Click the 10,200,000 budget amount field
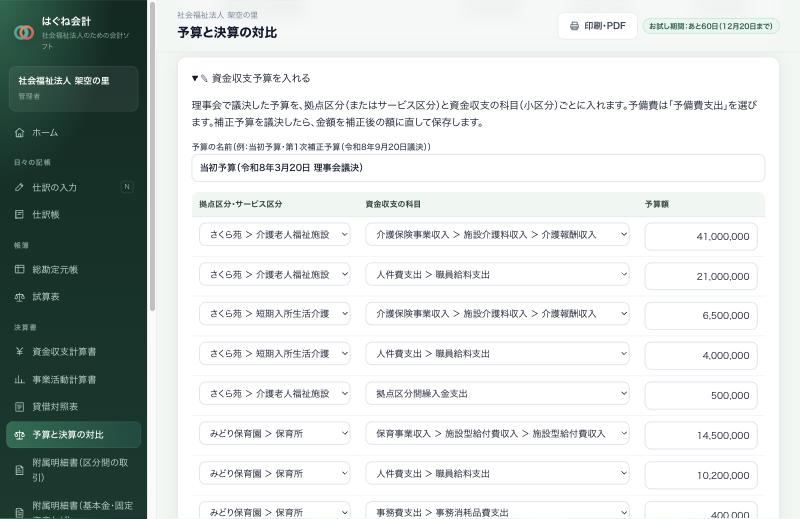This screenshot has width=800, height=519. click(701, 475)
